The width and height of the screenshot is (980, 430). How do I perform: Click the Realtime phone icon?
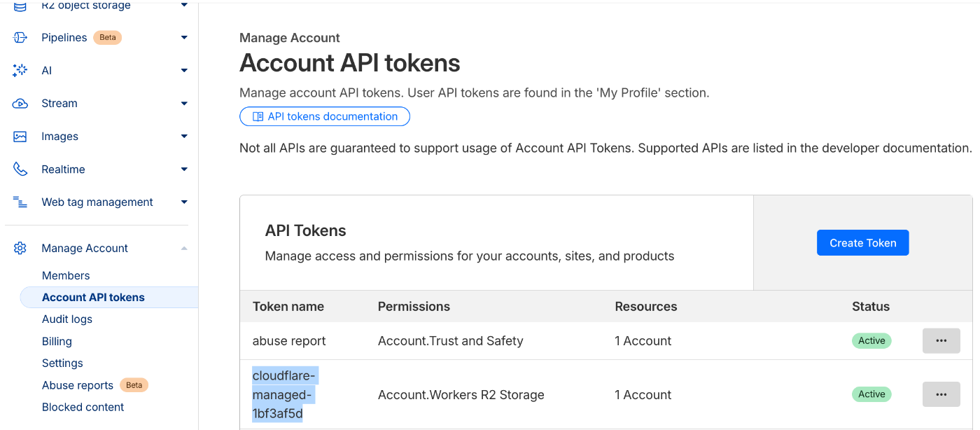click(20, 169)
